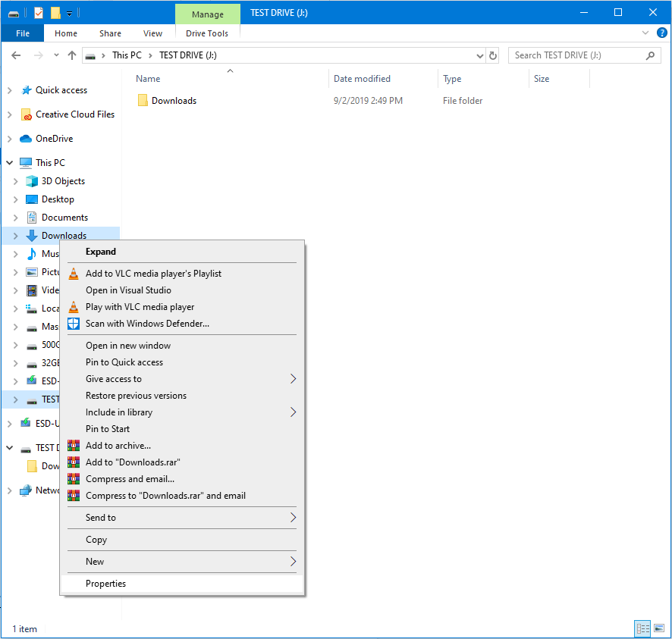Click the OneDrive cloud icon in sidebar

pyautogui.click(x=26, y=139)
